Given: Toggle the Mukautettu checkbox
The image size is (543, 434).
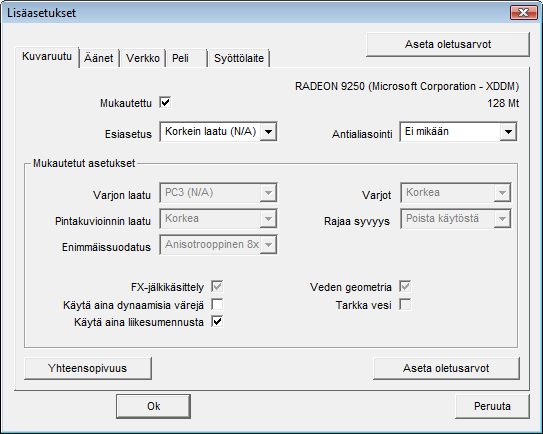Looking at the screenshot, I should pyautogui.click(x=165, y=103).
